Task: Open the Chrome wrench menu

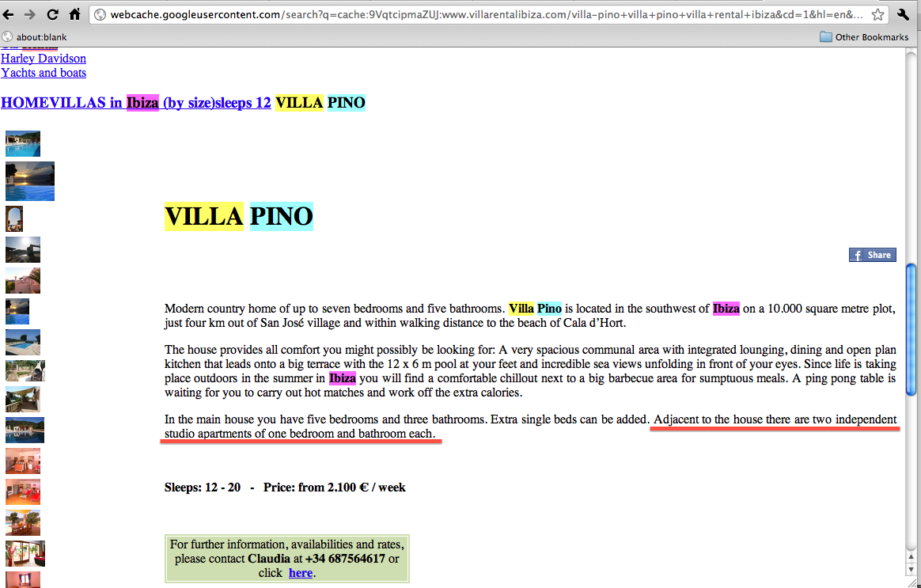Action: (x=904, y=14)
